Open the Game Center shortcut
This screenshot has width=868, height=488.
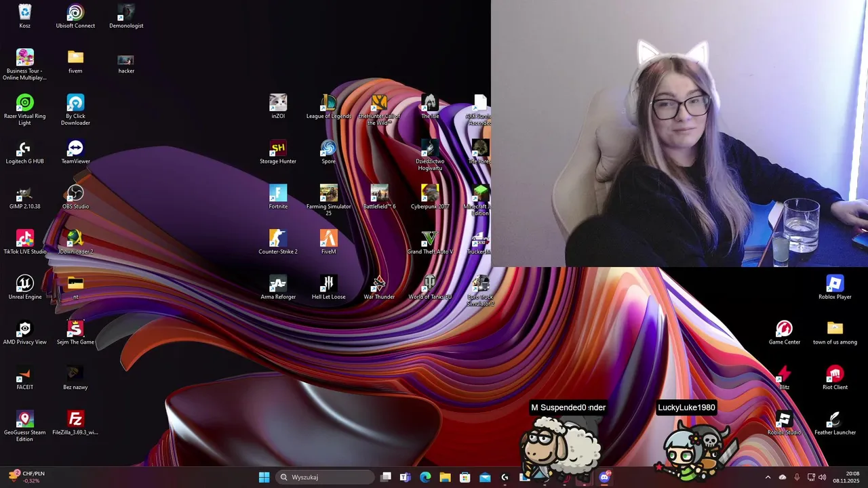point(785,333)
